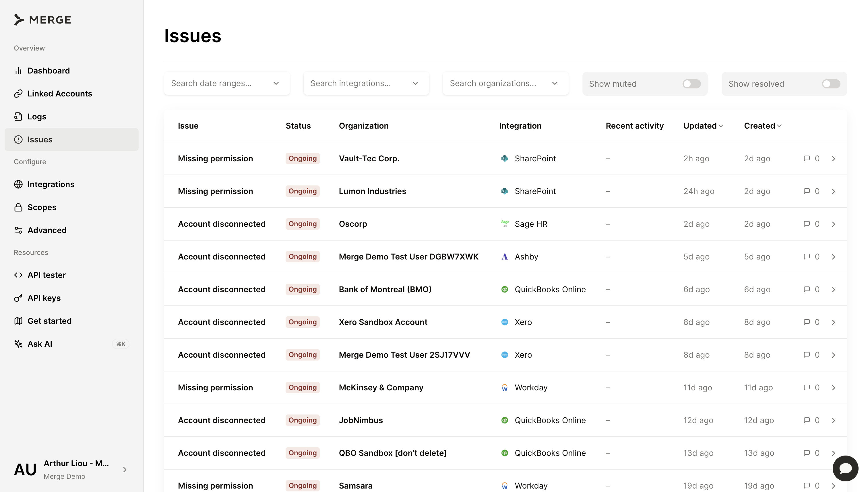Open the Oscorp account disconnected issue
This screenshot has height=492, width=868.
tap(222, 224)
